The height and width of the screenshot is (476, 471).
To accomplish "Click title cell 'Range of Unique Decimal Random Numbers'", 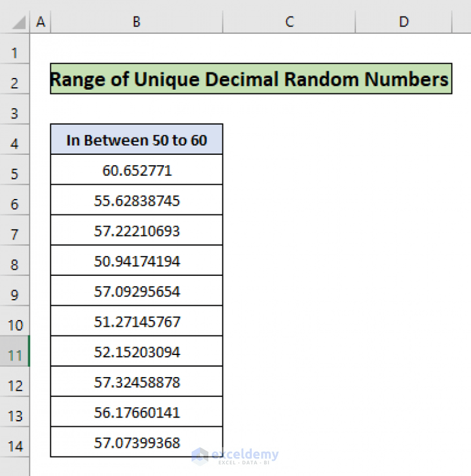I will tap(251, 79).
